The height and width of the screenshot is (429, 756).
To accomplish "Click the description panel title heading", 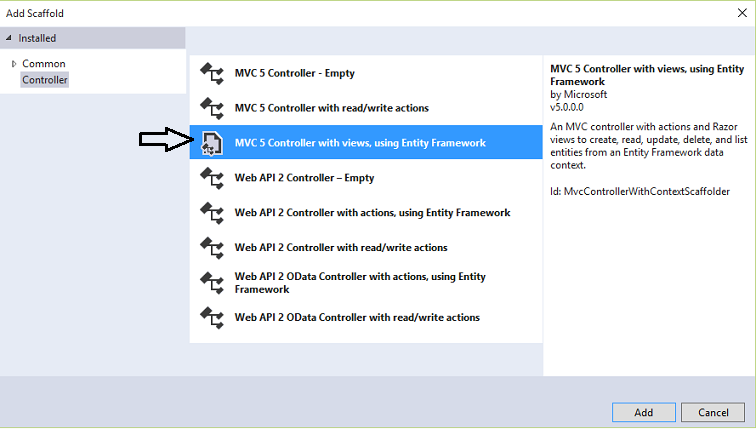I will tap(647, 75).
